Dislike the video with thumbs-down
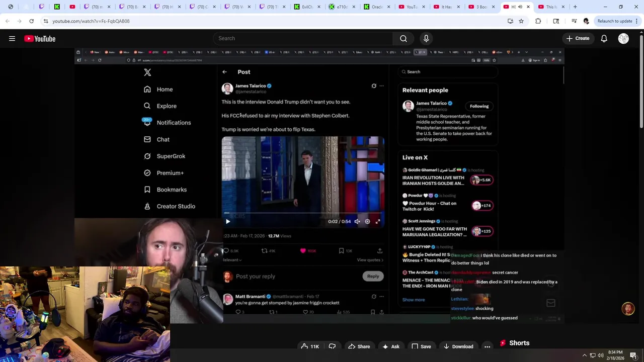 (x=332, y=346)
